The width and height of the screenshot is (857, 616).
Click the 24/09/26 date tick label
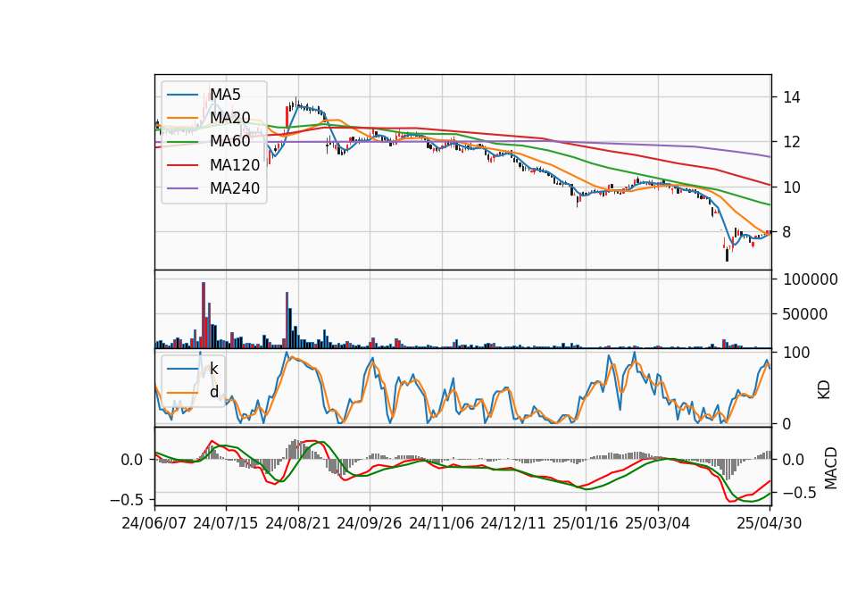pyautogui.click(x=370, y=523)
